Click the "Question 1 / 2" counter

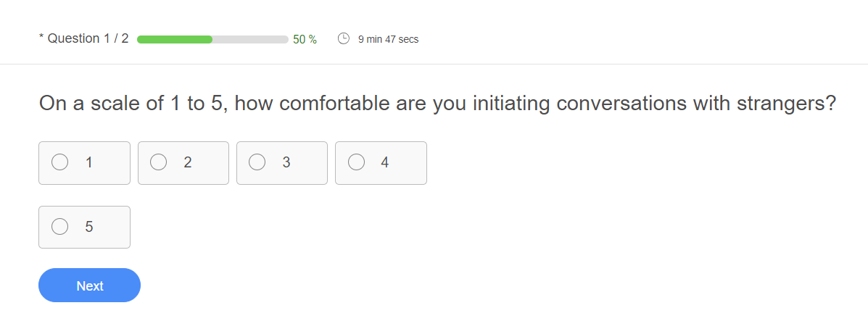point(88,38)
